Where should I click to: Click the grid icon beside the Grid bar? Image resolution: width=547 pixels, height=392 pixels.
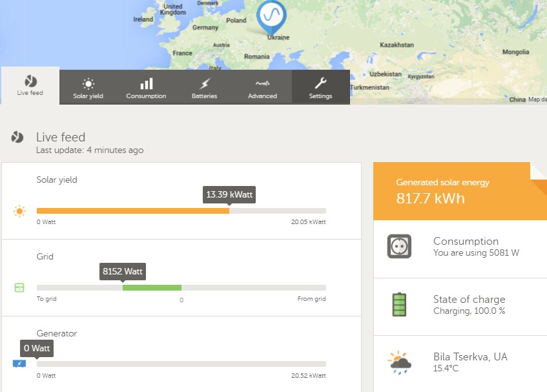click(19, 287)
